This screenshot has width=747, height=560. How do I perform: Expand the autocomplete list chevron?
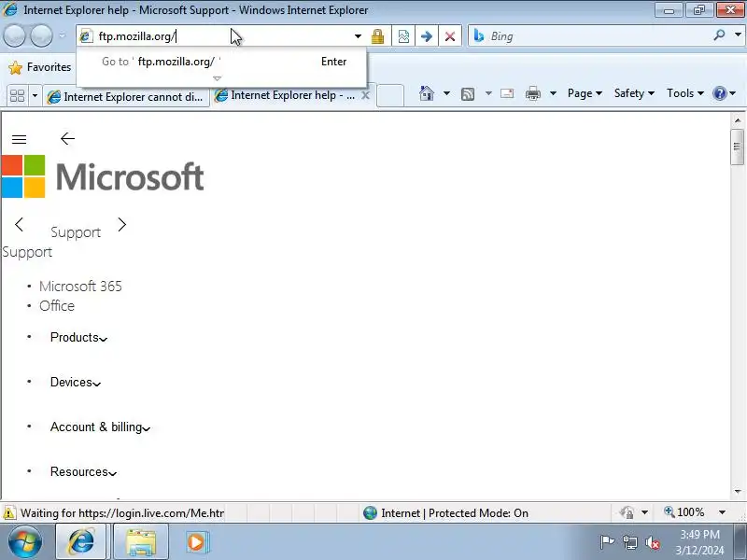pyautogui.click(x=218, y=78)
